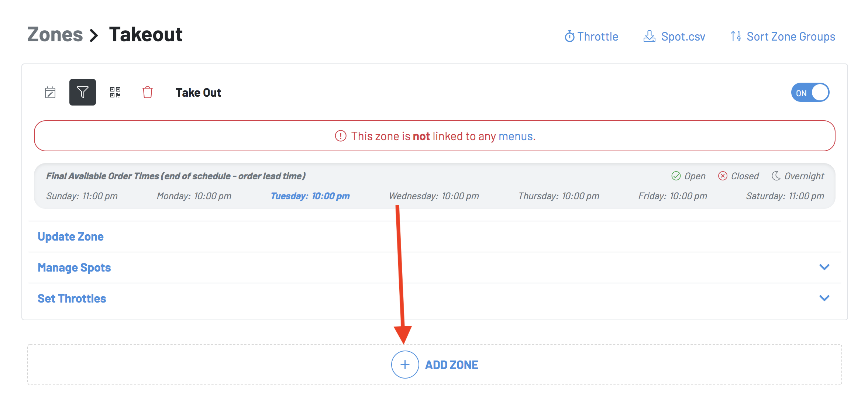Click the Takeout breadcrumb title
868x414 pixels.
point(146,35)
